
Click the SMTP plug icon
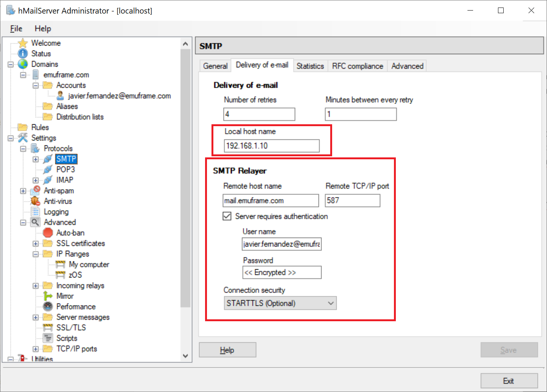click(x=47, y=159)
